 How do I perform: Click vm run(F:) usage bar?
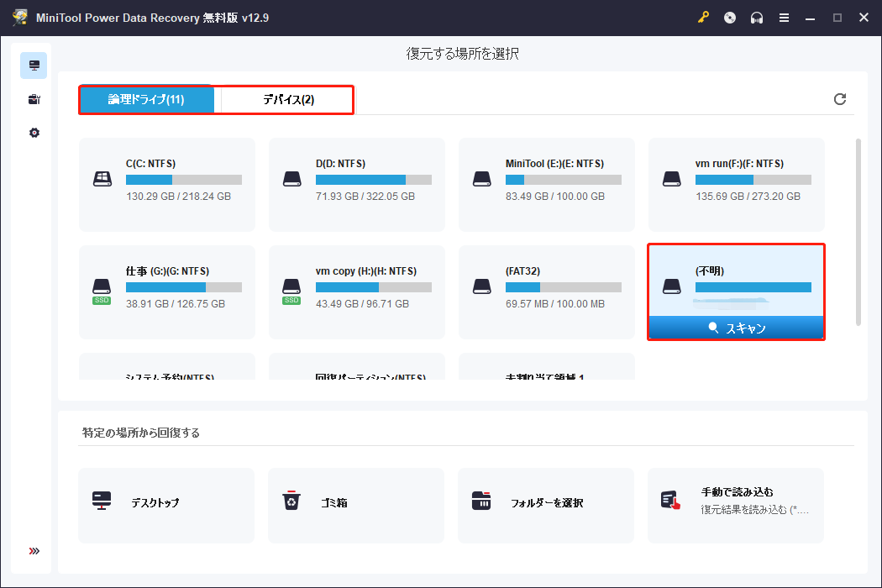click(753, 180)
